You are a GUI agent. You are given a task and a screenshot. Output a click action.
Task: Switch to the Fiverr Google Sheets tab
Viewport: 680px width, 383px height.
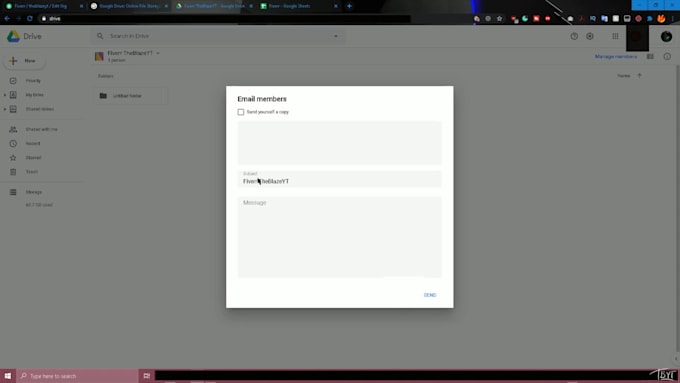(298, 6)
